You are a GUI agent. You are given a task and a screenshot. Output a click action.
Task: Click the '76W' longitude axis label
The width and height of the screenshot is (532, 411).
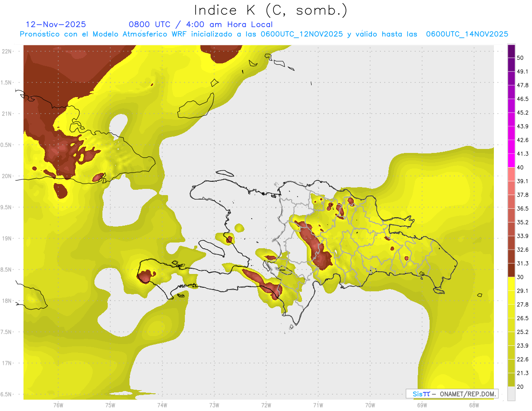[x=58, y=406]
